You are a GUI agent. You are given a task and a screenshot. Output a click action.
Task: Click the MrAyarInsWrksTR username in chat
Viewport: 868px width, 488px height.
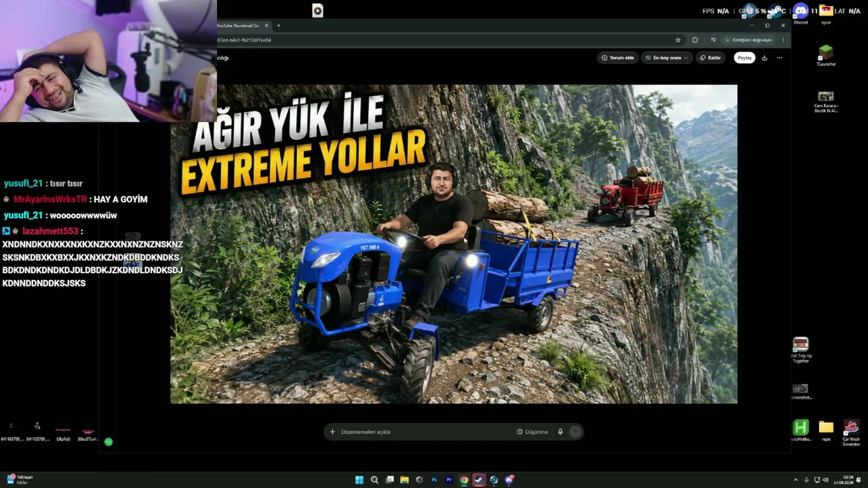(50, 199)
